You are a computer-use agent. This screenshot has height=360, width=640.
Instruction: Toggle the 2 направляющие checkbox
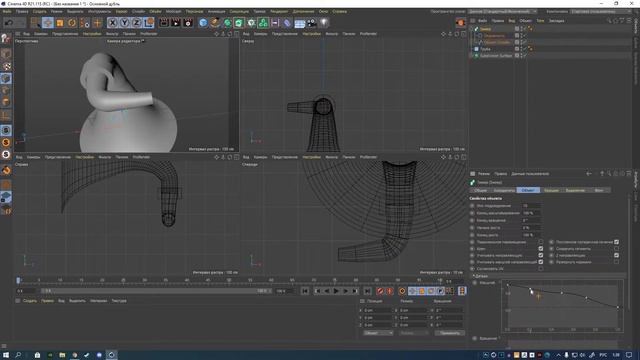[616, 256]
